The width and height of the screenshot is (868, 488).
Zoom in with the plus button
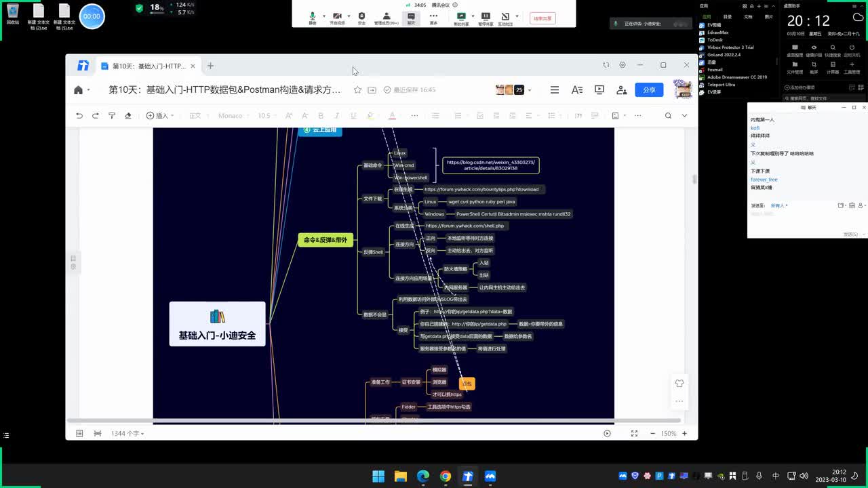click(684, 433)
